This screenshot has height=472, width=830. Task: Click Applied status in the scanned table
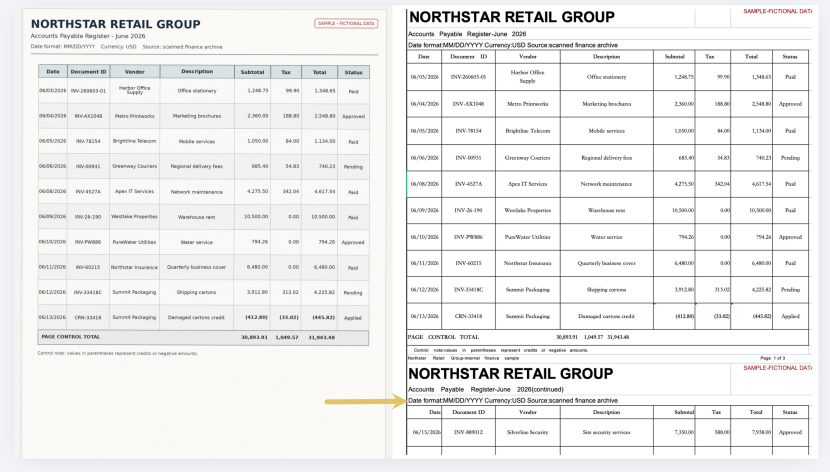pyautogui.click(x=353, y=318)
